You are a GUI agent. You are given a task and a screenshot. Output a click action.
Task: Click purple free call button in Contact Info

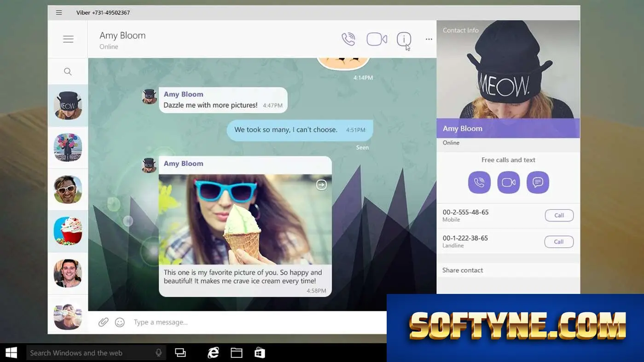pyautogui.click(x=479, y=182)
